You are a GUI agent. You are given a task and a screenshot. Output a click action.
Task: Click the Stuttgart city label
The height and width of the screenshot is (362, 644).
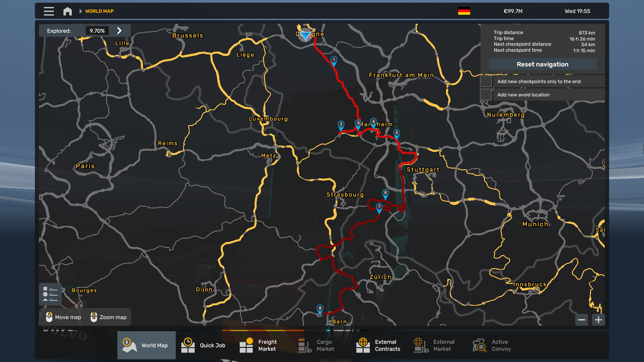point(423,170)
